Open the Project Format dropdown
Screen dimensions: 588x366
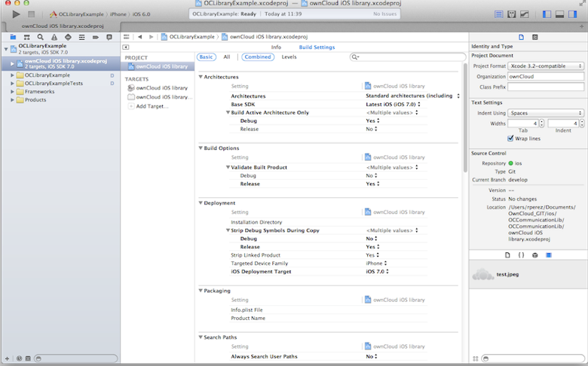click(x=546, y=66)
